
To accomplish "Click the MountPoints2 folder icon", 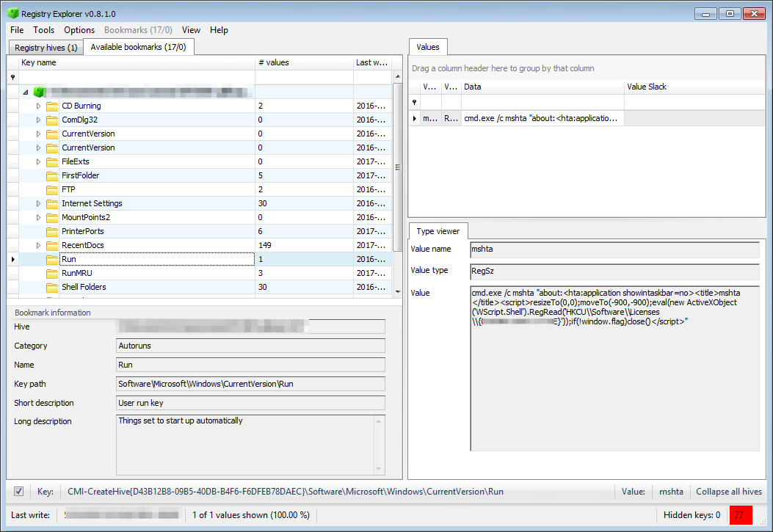I will click(52, 217).
